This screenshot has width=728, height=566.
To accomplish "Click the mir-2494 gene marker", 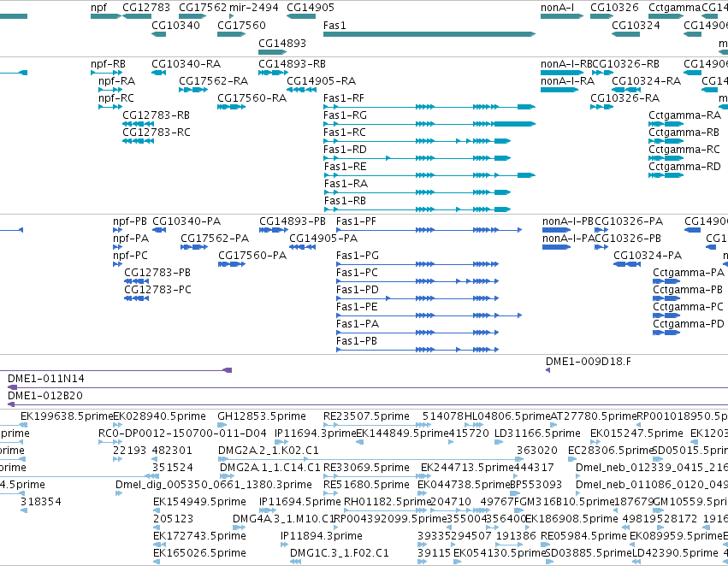I will click(232, 16).
